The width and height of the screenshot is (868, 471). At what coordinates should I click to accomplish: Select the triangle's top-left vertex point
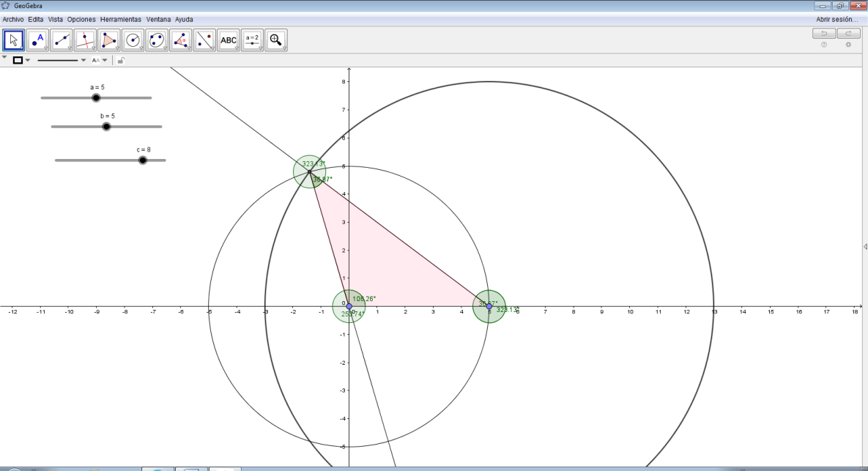point(309,171)
